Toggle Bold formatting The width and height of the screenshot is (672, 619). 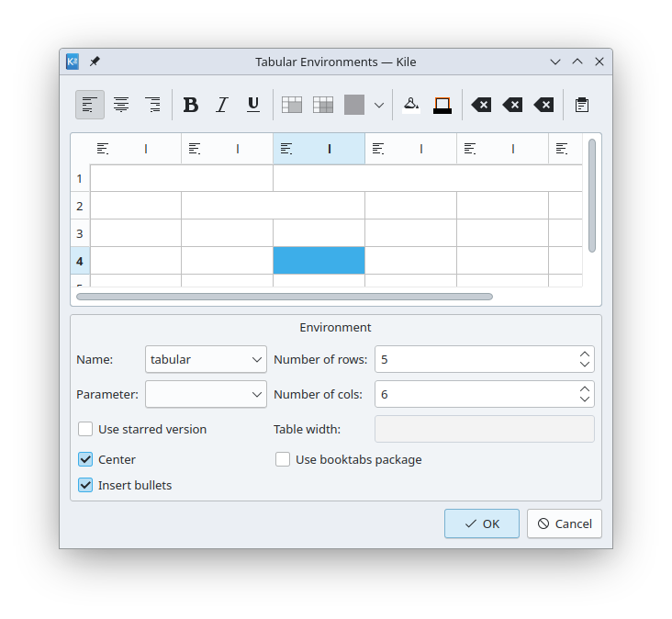tap(191, 105)
